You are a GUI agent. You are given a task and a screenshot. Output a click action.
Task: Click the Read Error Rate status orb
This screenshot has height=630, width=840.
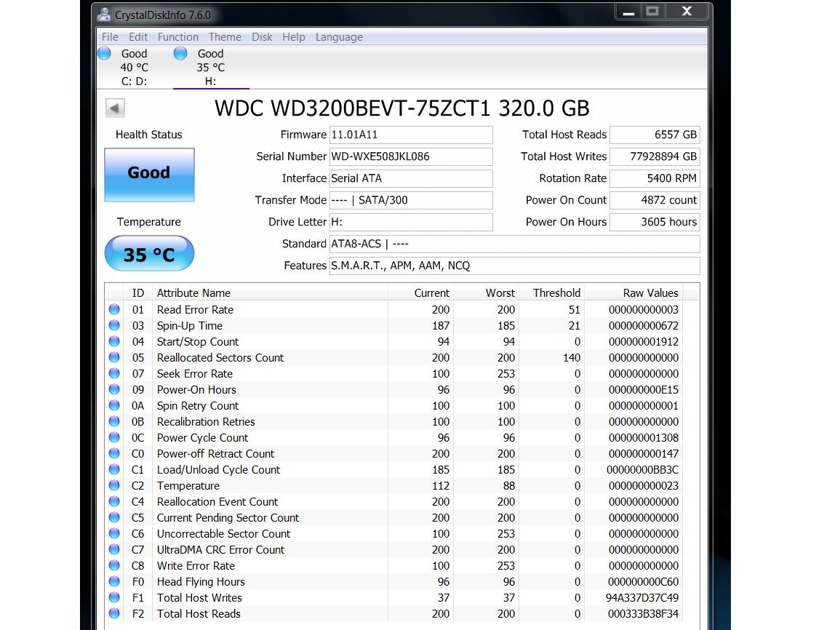pyautogui.click(x=114, y=309)
